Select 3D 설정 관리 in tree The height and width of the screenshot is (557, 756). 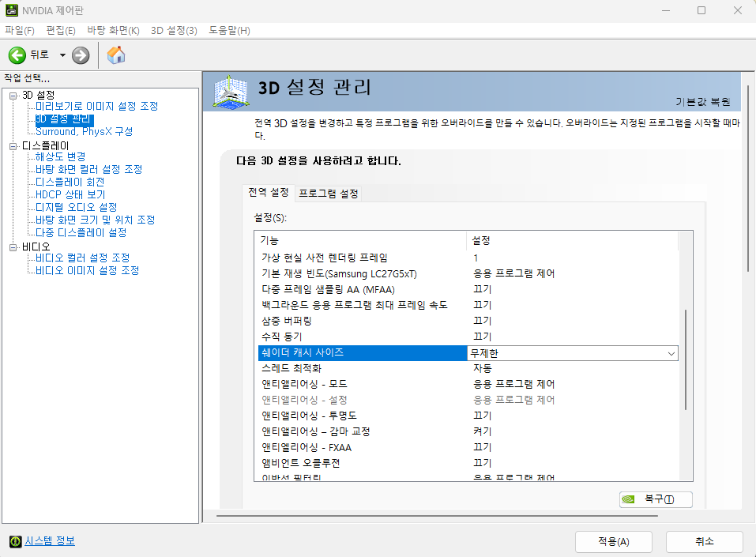pyautogui.click(x=62, y=119)
